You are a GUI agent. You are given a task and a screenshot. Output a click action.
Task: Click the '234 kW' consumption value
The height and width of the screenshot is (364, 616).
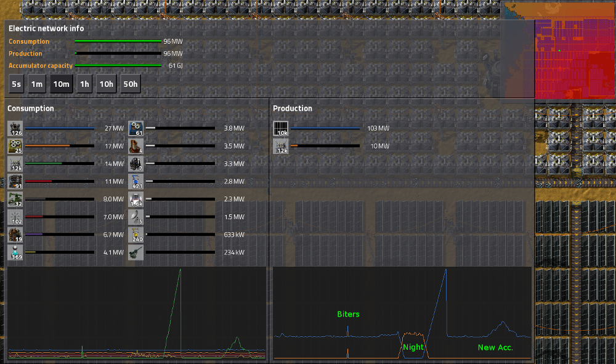click(234, 252)
